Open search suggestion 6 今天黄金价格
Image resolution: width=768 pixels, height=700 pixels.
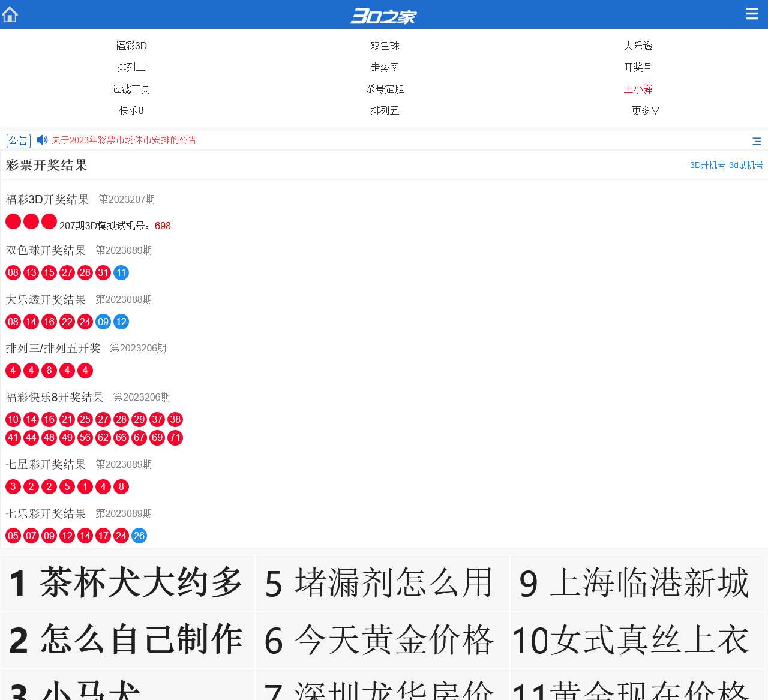tap(382, 640)
